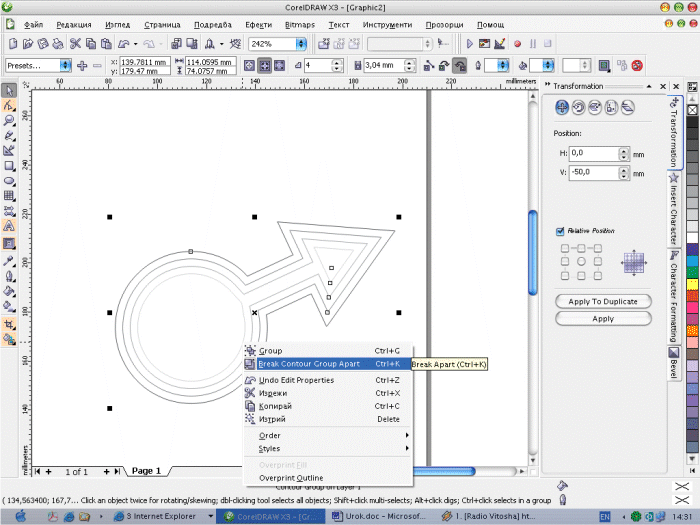
Task: Open the Application Launcher dropdown arrow
Action: click(x=221, y=44)
